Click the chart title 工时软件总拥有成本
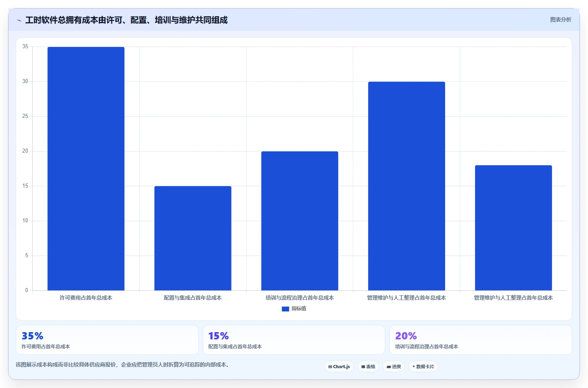The image size is (588, 388). pyautogui.click(x=126, y=20)
